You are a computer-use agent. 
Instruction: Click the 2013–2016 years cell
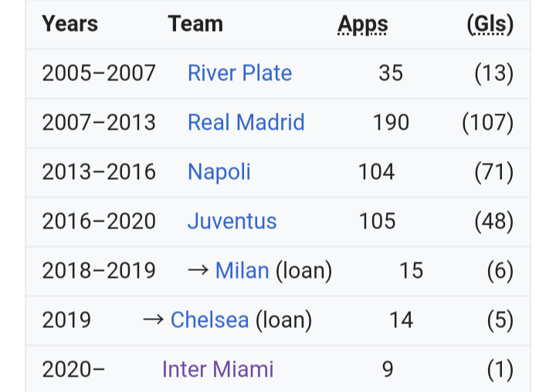[x=99, y=172]
